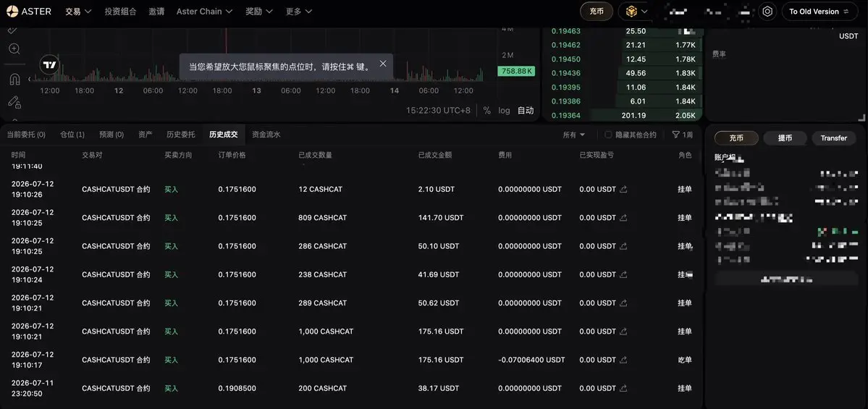Select the lock-drawing pencil tool in chart sidebar
Viewport: 868px width, 409px height.
[x=15, y=102]
